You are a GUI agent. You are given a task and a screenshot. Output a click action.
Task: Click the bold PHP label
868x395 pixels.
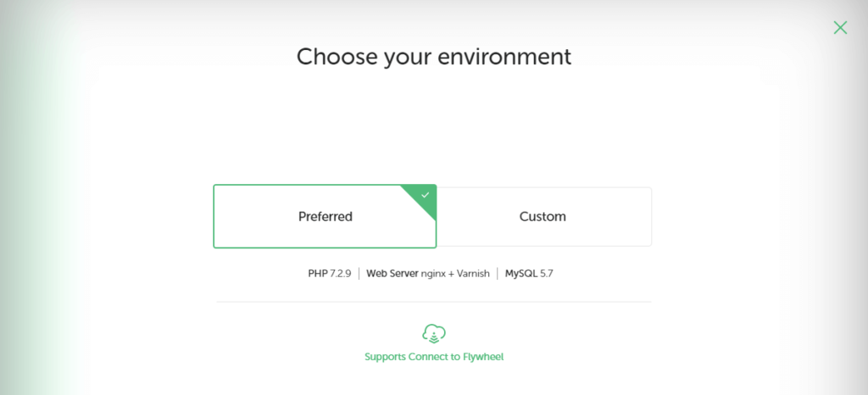click(317, 274)
